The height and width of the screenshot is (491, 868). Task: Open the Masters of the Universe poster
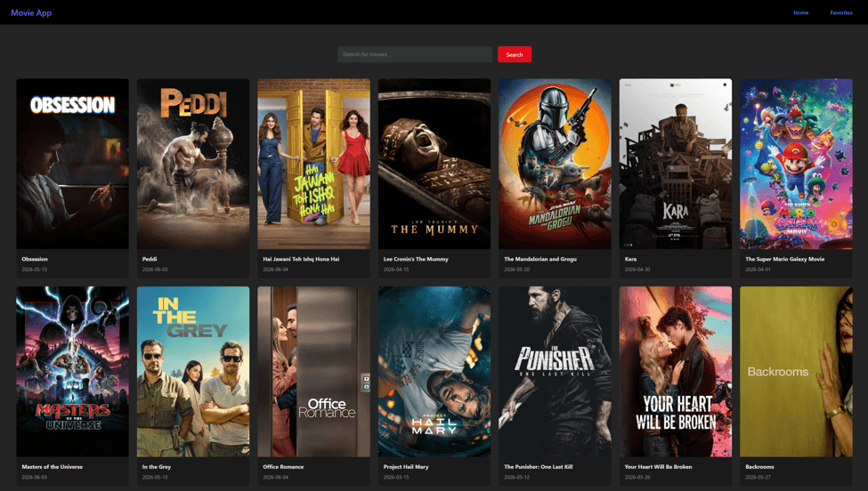pyautogui.click(x=72, y=372)
